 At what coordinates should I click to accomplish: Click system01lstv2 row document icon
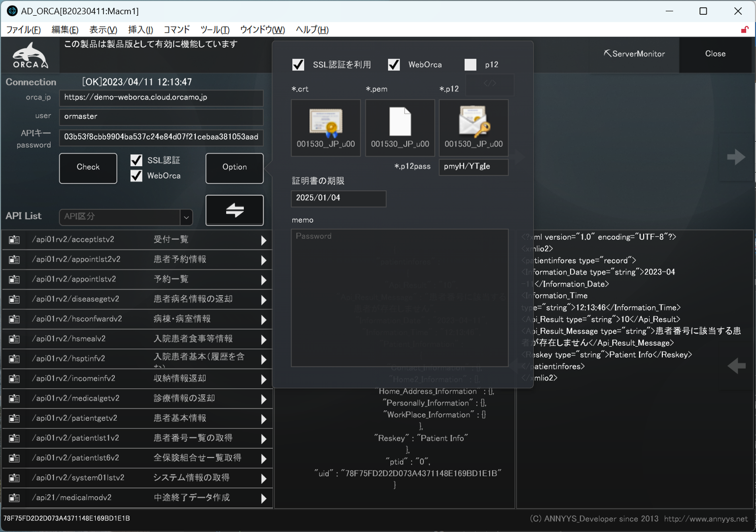pyautogui.click(x=14, y=478)
